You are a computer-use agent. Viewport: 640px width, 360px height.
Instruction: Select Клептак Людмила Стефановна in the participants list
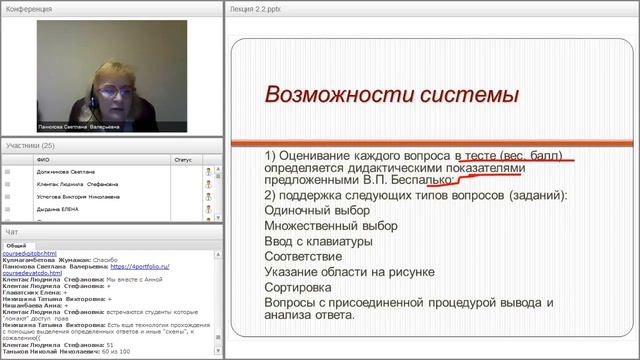[x=77, y=184]
